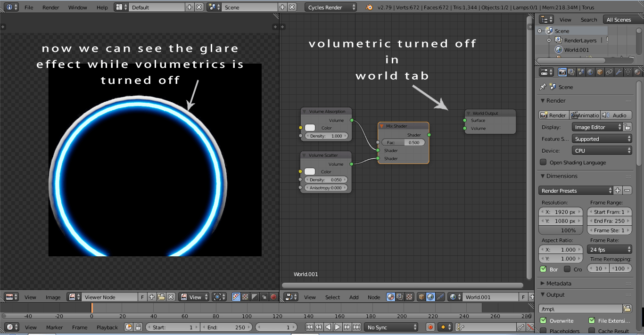Switch node editor to Texture nodes icon
The height and width of the screenshot is (335, 644).
tap(409, 297)
